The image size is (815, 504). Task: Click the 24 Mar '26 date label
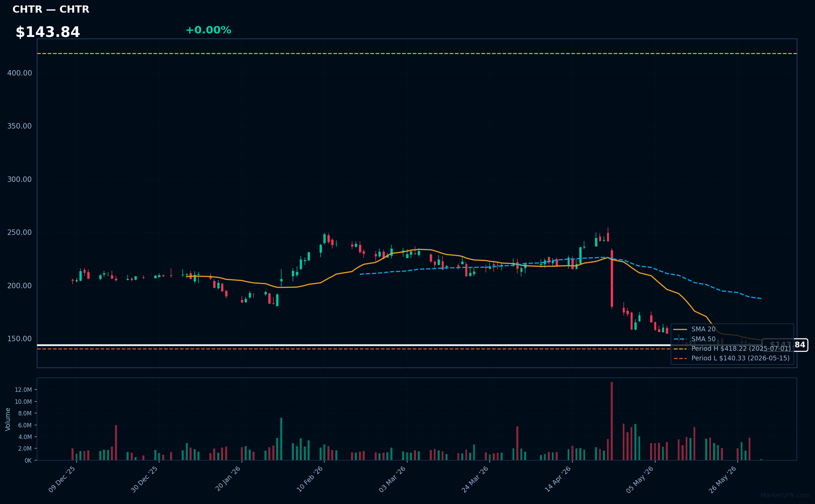(475, 479)
